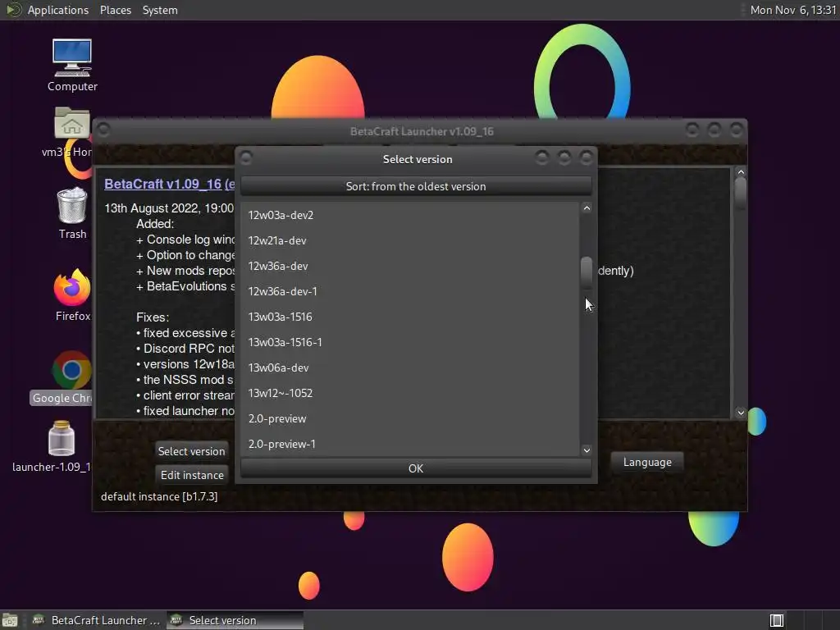This screenshot has height=630, width=840.
Task: Click the launcher changelog scroll-up arrow
Action: 741,172
